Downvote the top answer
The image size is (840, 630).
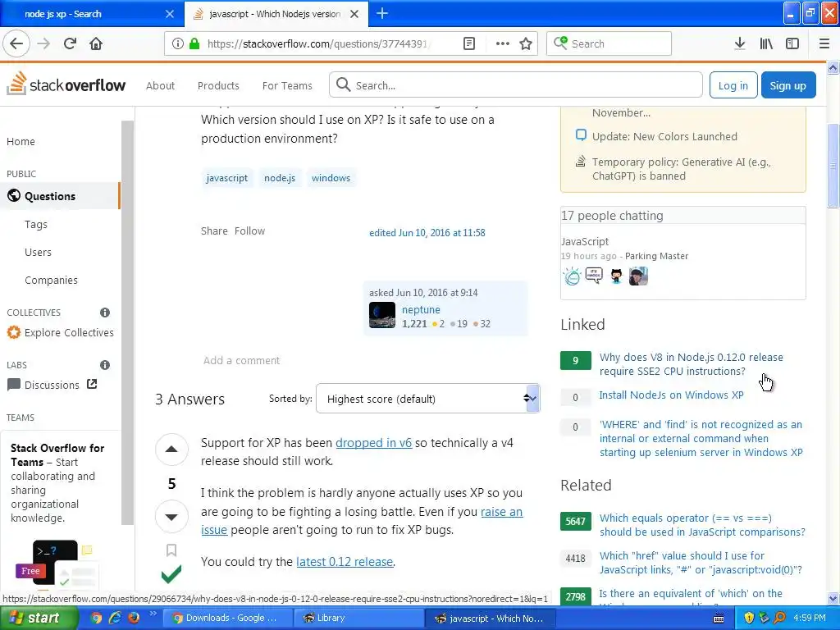pos(171,517)
